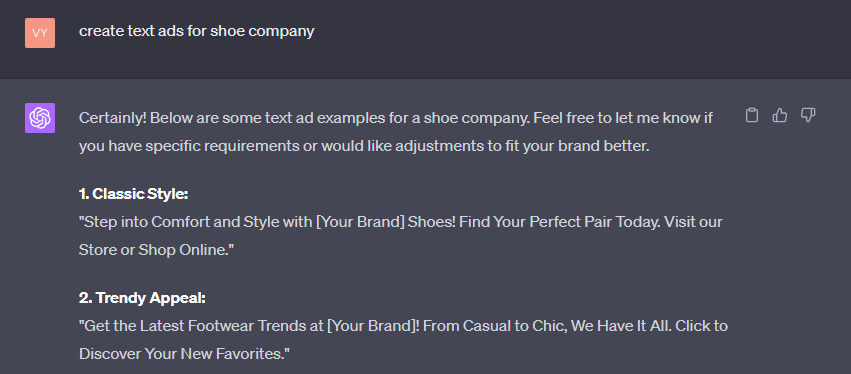Image resolution: width=851 pixels, height=374 pixels.
Task: Select the '1. Classic Style:' heading
Action: (134, 194)
